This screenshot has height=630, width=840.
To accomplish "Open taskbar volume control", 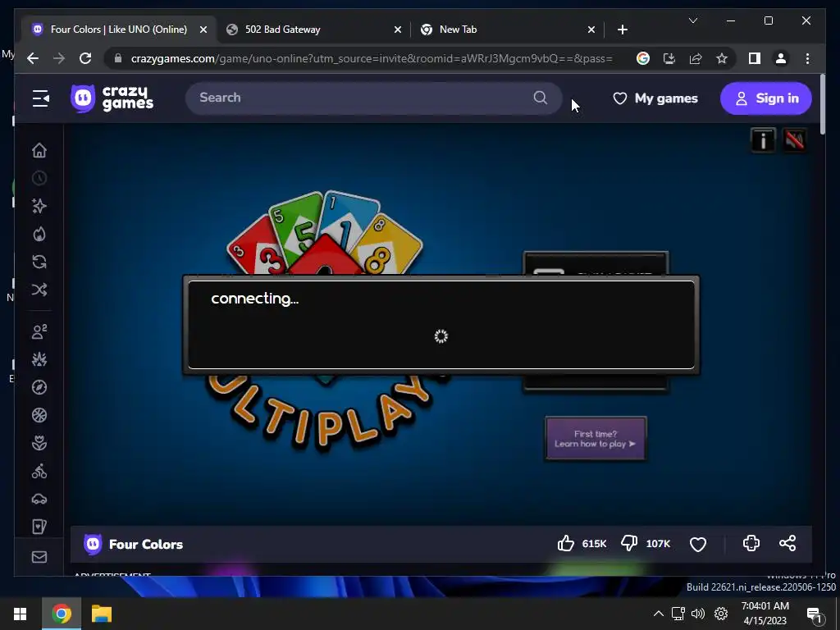I will (697, 614).
